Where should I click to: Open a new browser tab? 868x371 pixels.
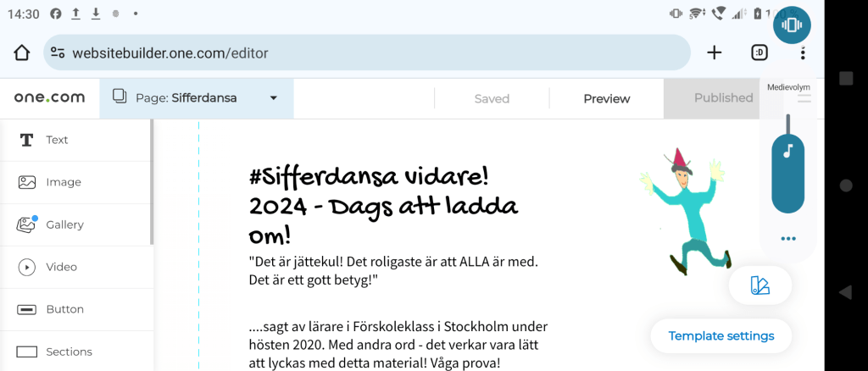(x=715, y=53)
